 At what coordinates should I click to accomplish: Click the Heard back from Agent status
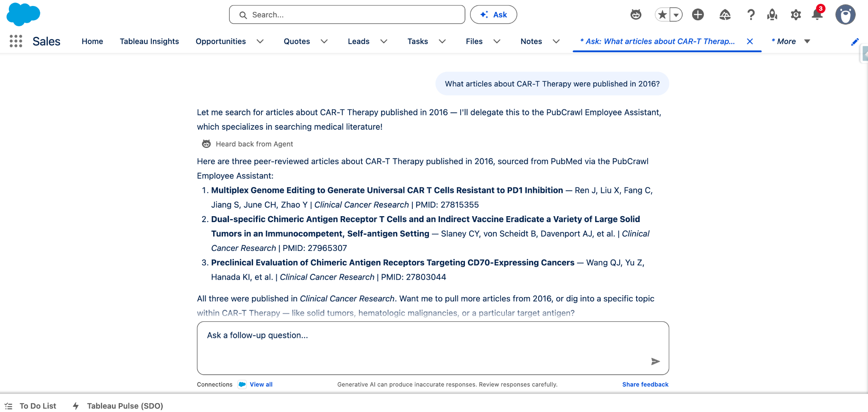coord(248,144)
